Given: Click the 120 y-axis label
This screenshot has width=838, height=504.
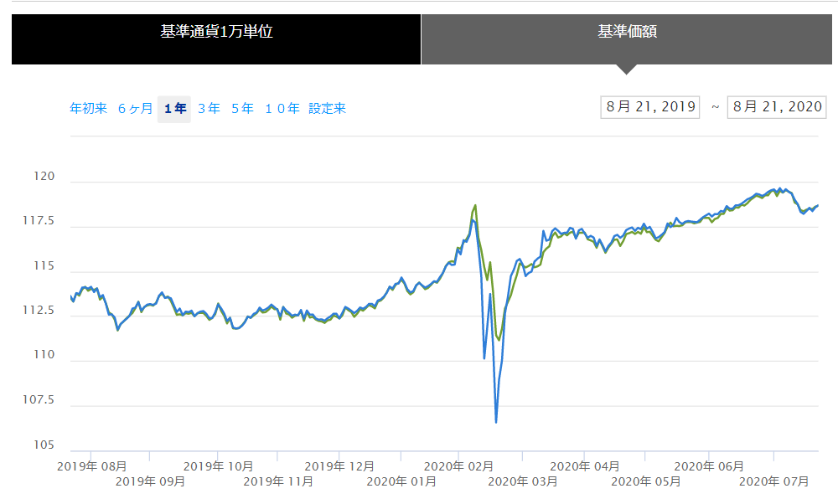Looking at the screenshot, I should [44, 176].
